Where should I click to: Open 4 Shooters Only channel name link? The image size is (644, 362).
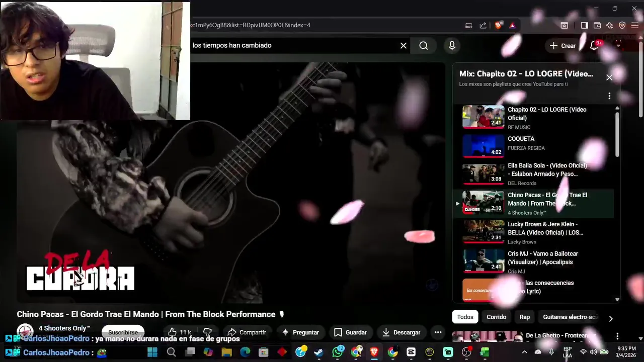pyautogui.click(x=64, y=328)
